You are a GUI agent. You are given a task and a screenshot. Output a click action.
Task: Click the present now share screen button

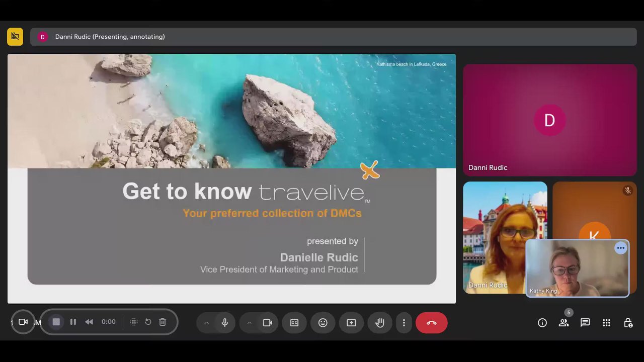pyautogui.click(x=351, y=323)
